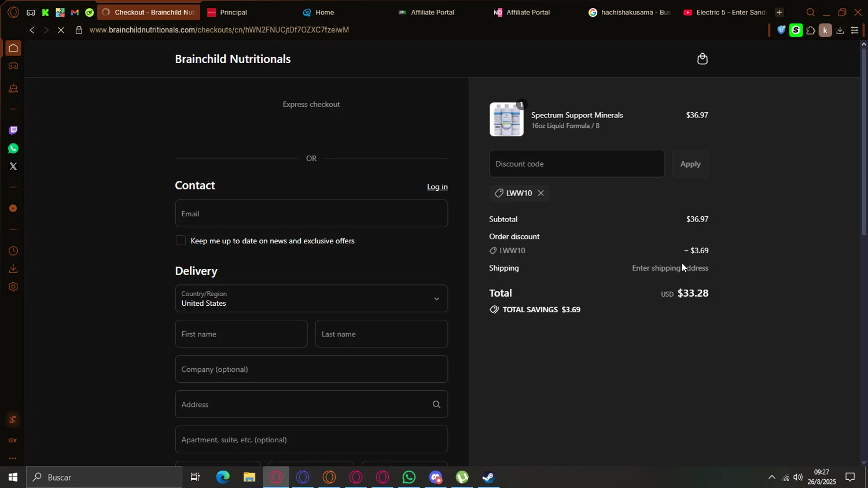Open the volume control in tray

tap(799, 478)
